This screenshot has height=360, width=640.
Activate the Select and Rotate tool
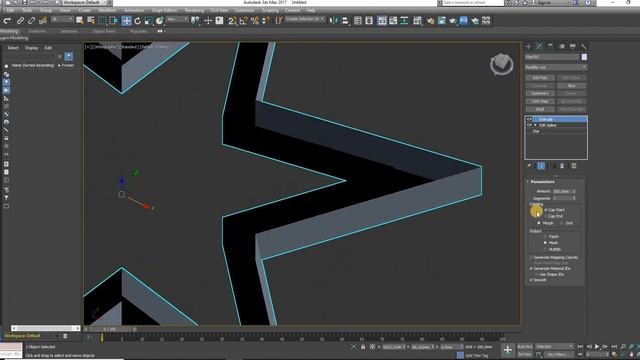click(138, 20)
